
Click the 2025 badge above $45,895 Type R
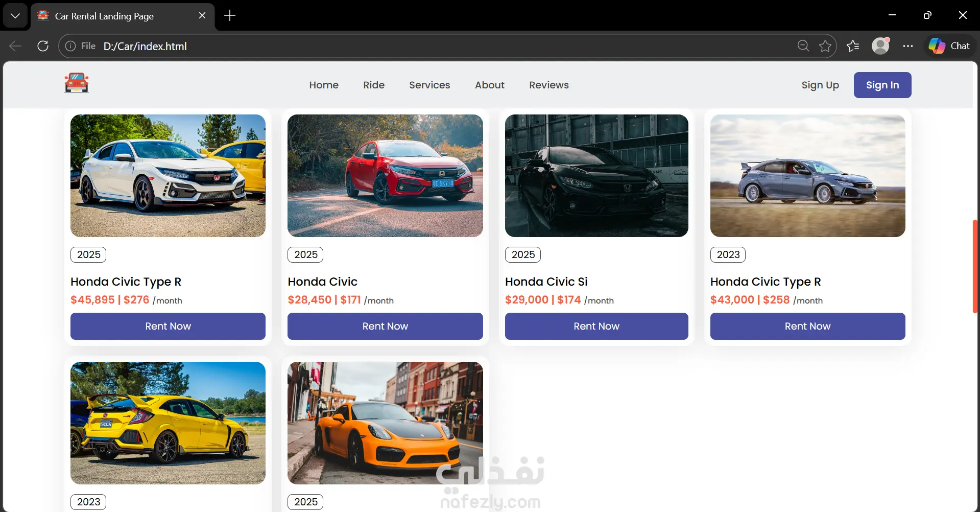pos(88,254)
